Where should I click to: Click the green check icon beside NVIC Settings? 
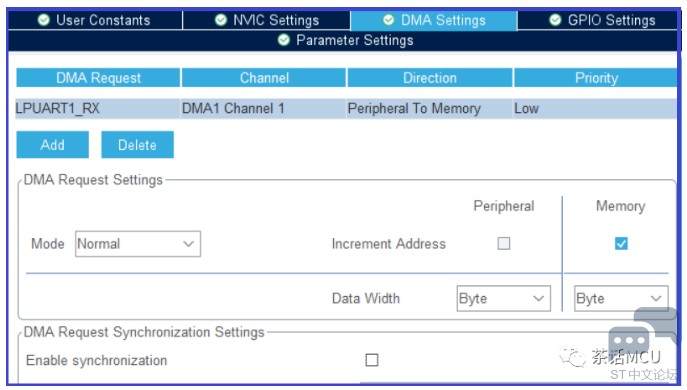pos(221,20)
